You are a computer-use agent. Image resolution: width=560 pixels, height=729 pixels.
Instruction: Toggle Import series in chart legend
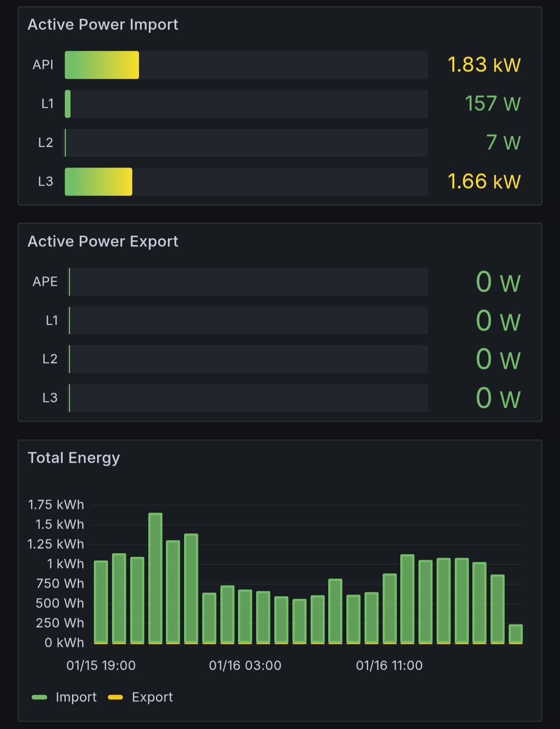[76, 697]
